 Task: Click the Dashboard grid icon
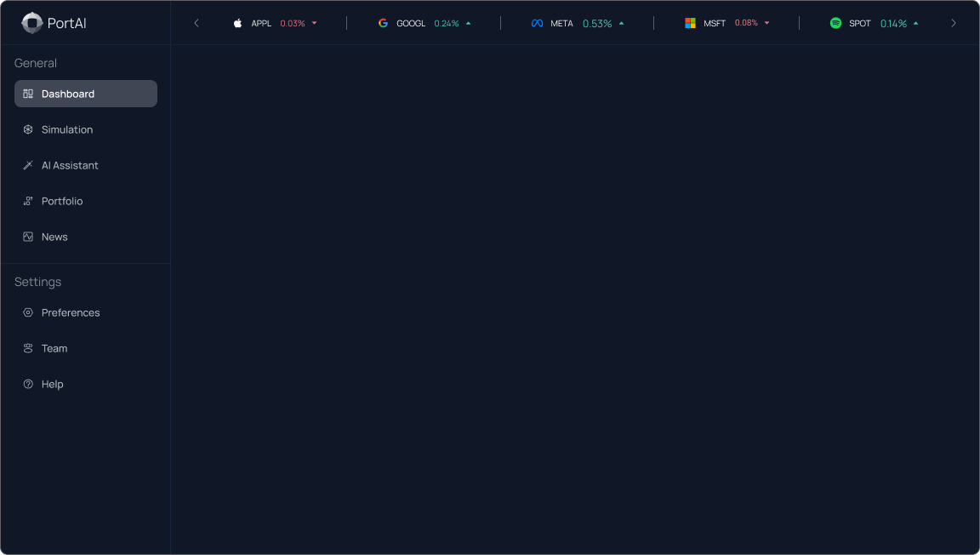pyautogui.click(x=28, y=94)
